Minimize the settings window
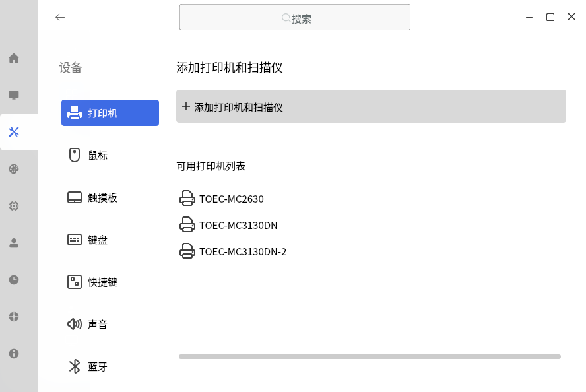Screen dimensions: 586x392 click(x=529, y=17)
